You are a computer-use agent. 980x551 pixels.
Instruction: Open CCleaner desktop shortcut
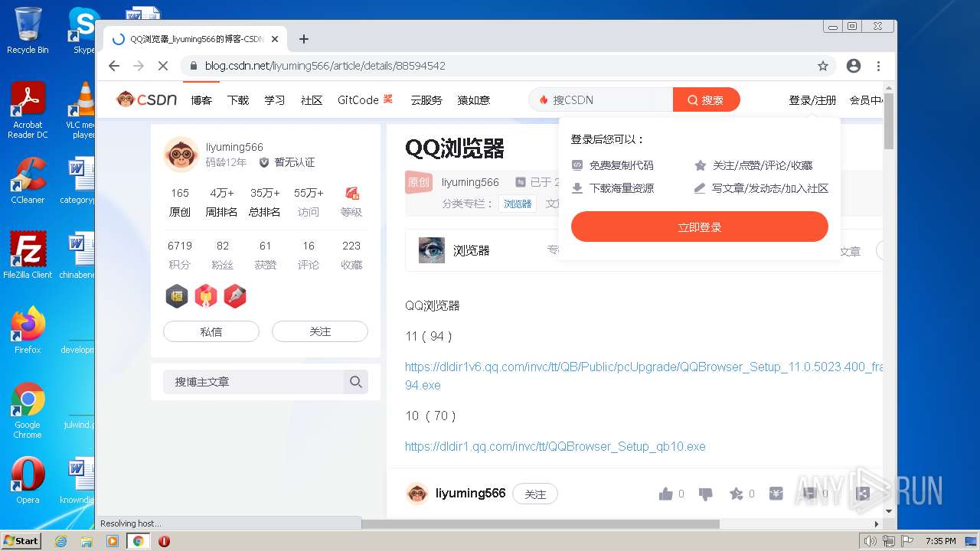click(28, 181)
